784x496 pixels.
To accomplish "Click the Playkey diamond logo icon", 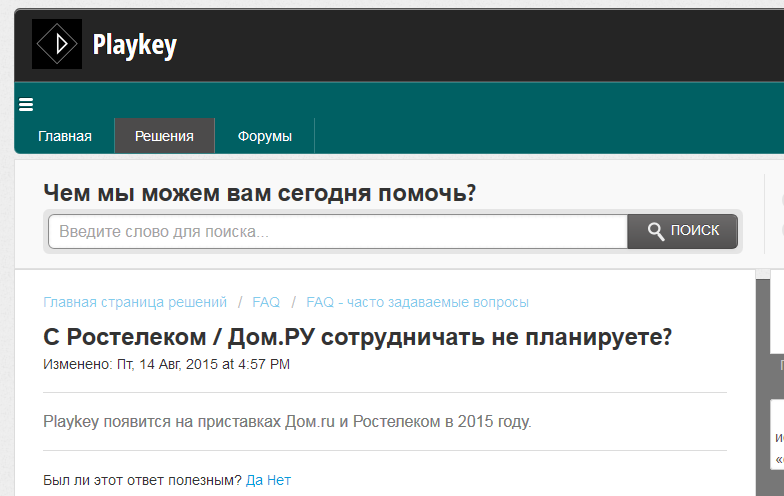I will point(57,44).
